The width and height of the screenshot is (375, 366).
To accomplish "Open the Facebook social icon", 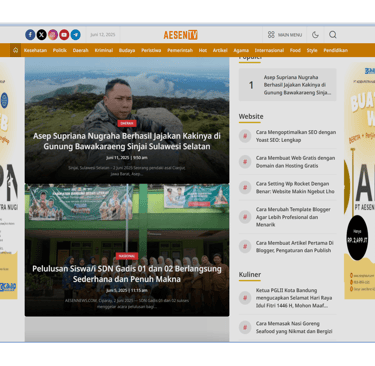I will click(x=30, y=35).
